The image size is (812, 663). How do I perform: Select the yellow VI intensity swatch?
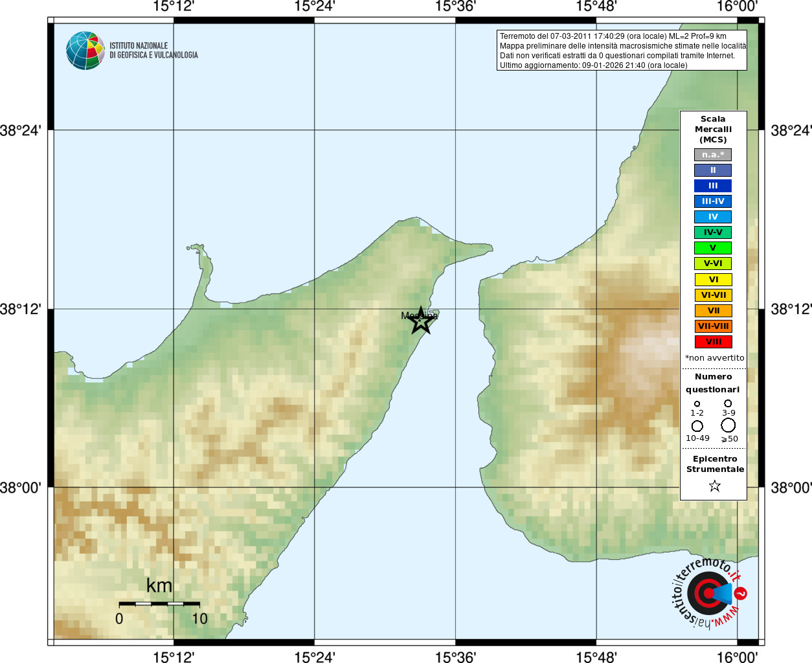click(x=713, y=280)
